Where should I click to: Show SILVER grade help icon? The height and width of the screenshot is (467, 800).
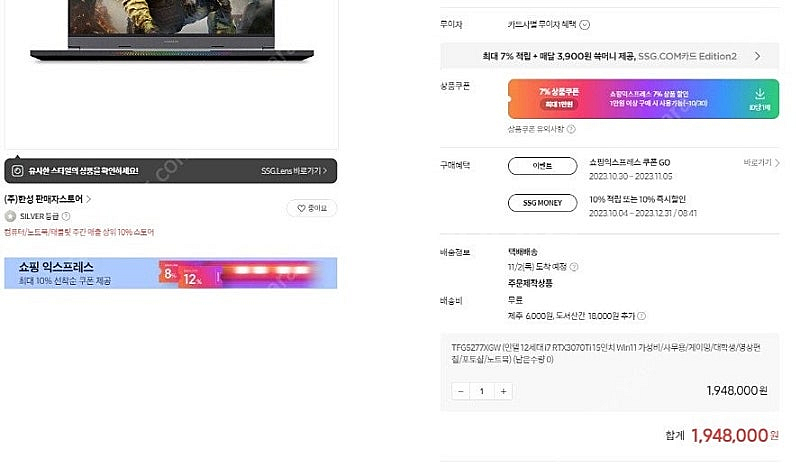click(66, 216)
